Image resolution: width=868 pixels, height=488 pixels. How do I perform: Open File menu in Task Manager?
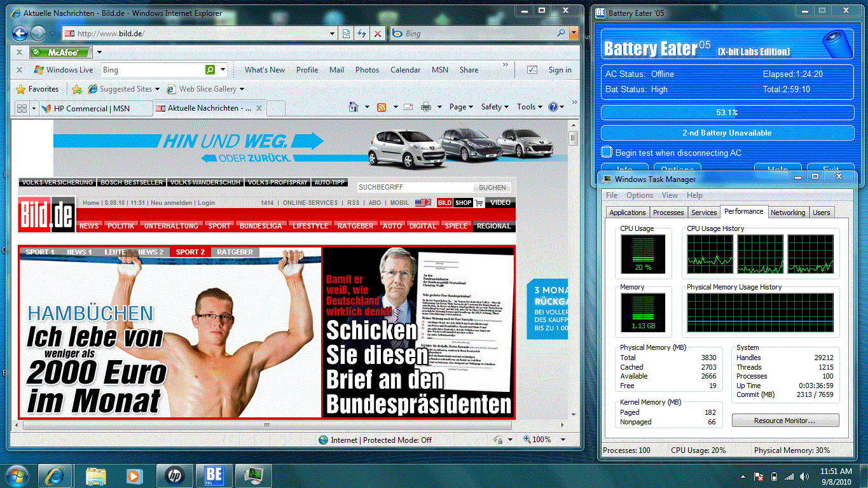(612, 195)
